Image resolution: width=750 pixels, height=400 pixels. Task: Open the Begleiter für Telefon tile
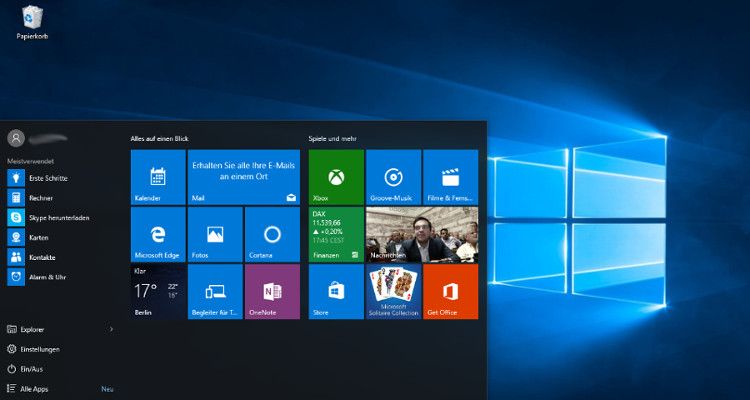(x=215, y=292)
